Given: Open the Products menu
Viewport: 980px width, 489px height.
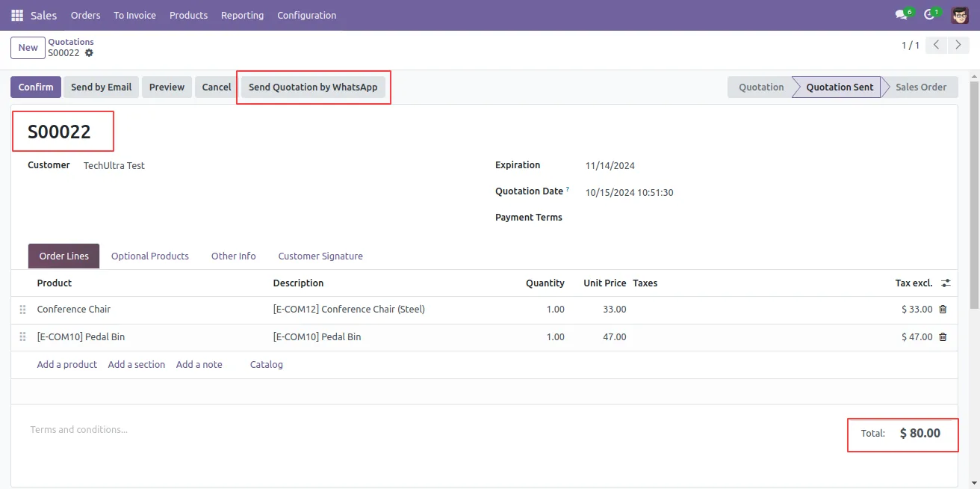Looking at the screenshot, I should (x=188, y=15).
